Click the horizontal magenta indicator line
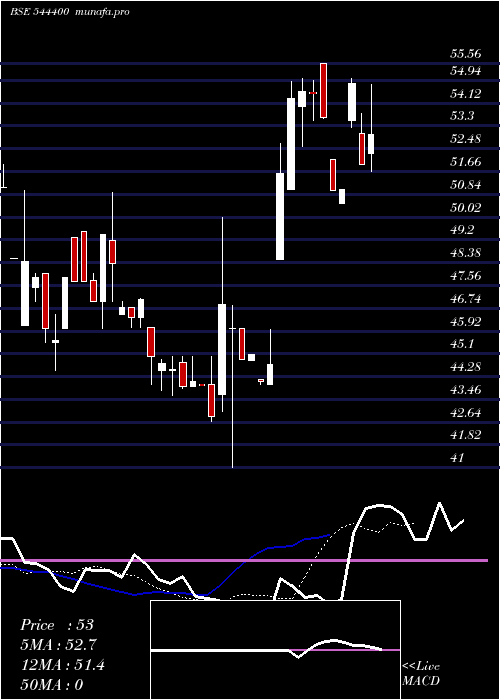500x700 pixels. [244, 560]
